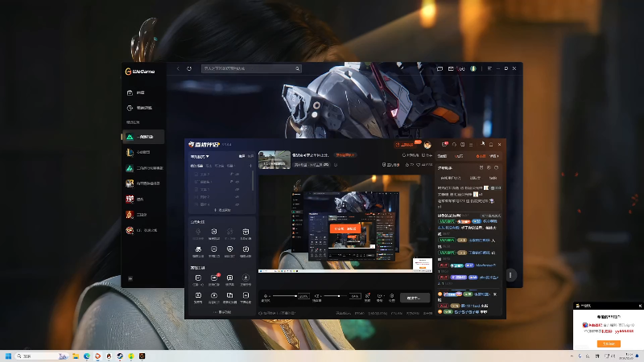
Task: Switch to landscape orientation in scene panel
Action: 242,156
